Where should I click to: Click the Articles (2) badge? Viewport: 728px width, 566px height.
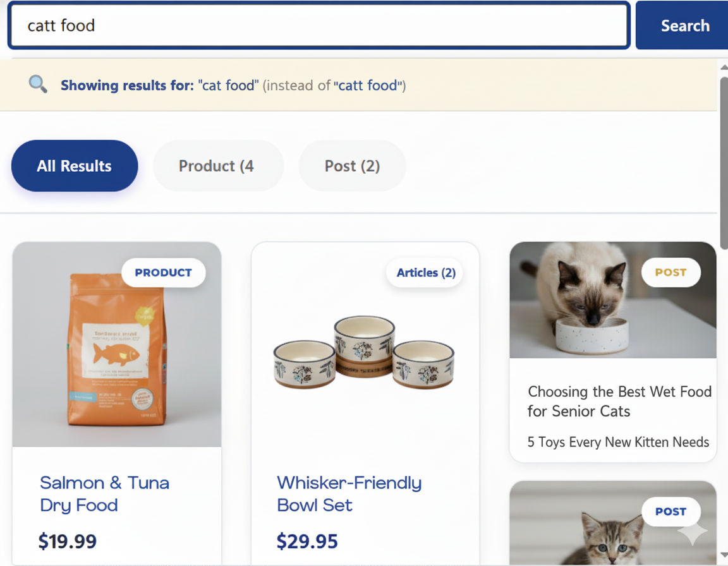425,273
